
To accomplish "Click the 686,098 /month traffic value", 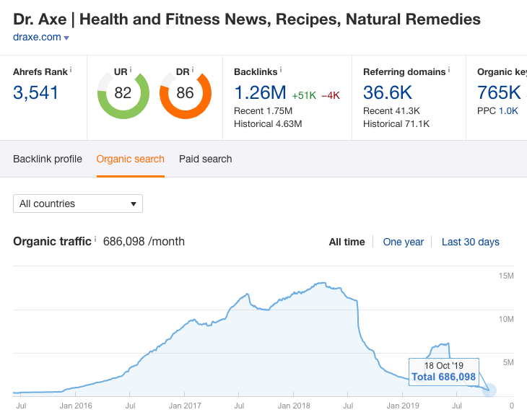I will coord(144,242).
